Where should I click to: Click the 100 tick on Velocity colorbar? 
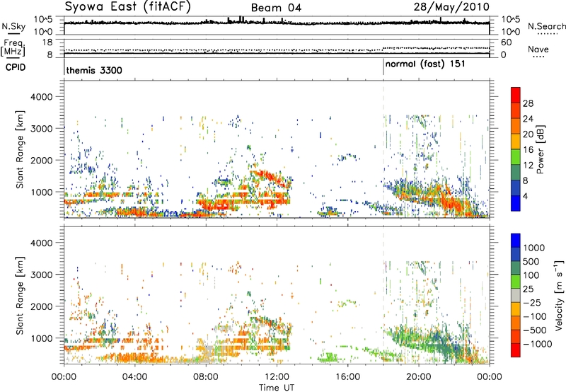(531, 275)
